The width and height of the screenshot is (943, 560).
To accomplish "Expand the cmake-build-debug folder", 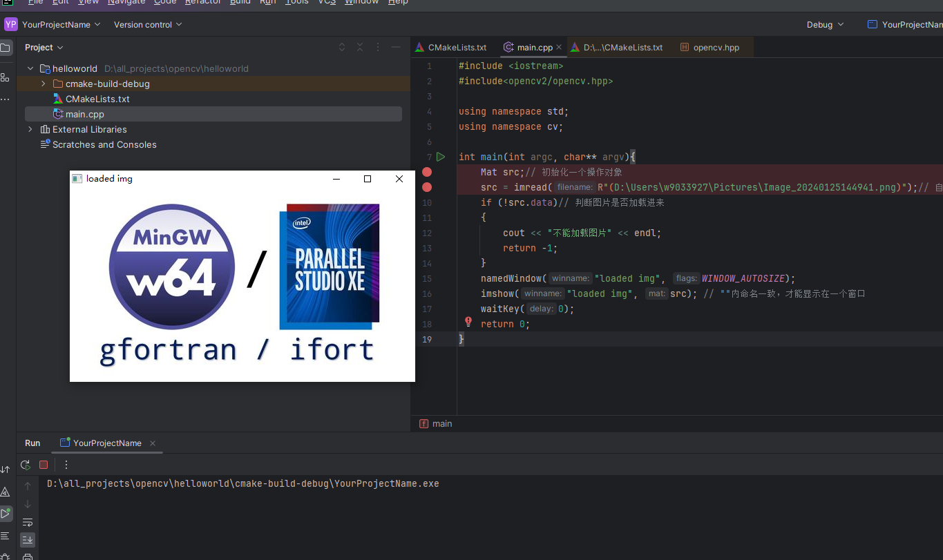I will click(44, 84).
